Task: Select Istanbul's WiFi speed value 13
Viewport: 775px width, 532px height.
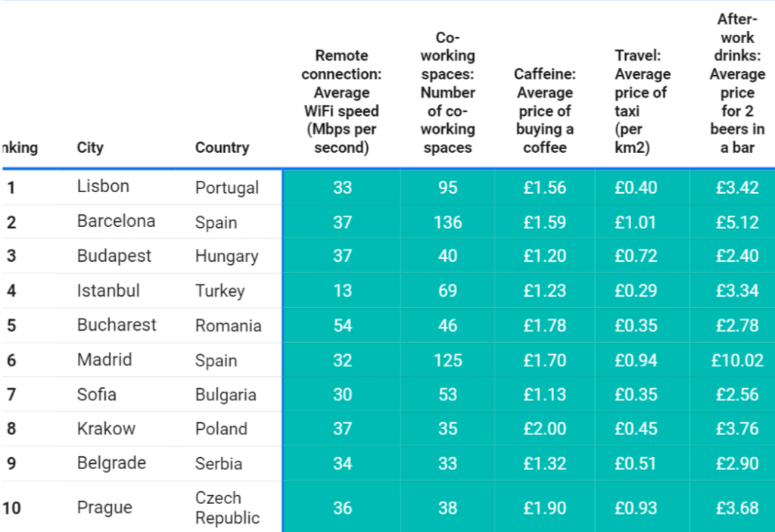Action: point(342,291)
